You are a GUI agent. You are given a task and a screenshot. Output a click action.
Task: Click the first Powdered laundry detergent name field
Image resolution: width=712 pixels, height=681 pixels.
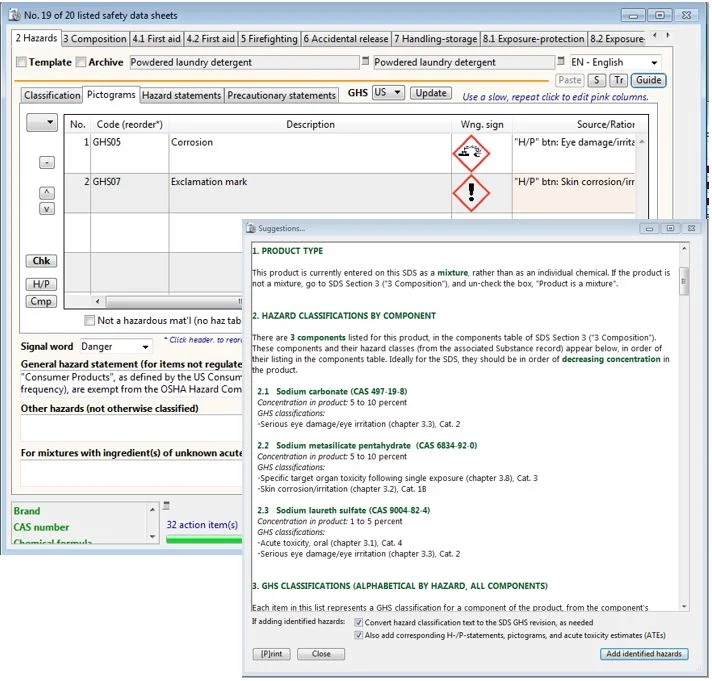point(244,63)
